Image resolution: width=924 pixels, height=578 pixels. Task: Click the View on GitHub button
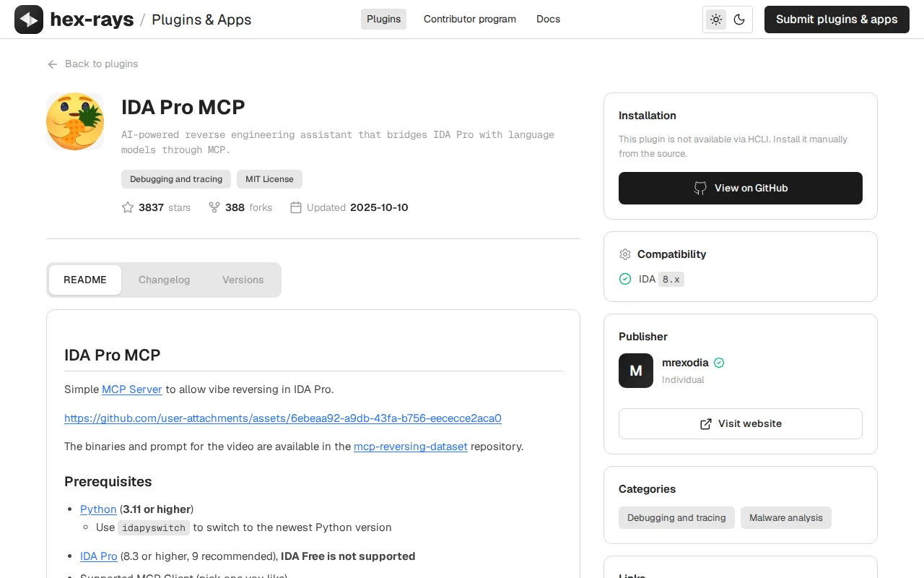click(741, 188)
